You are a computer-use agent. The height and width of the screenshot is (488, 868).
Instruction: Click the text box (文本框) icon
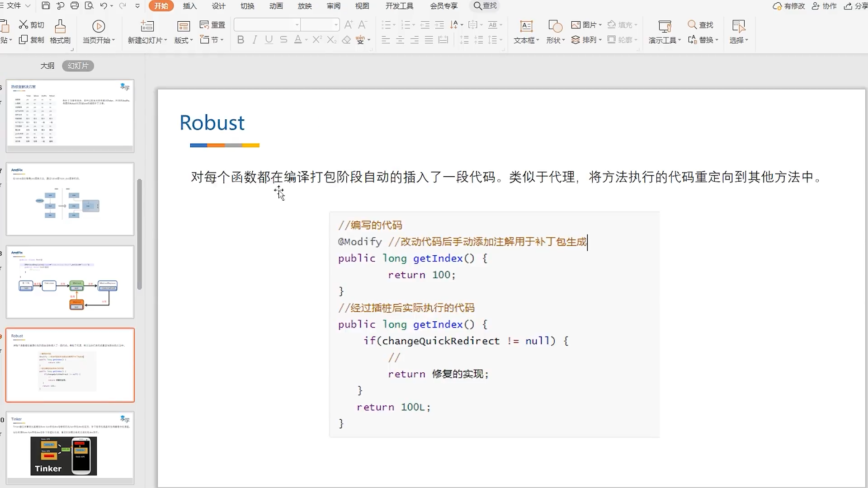[x=526, y=26]
